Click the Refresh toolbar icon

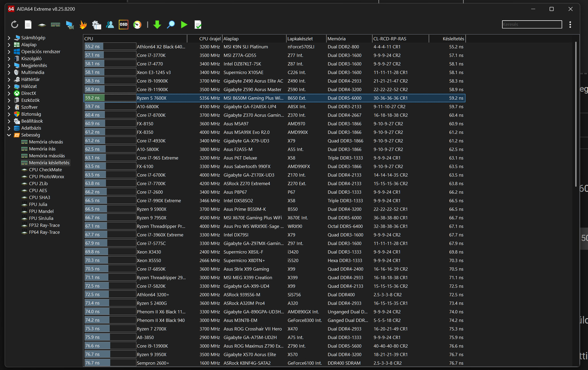pyautogui.click(x=14, y=24)
